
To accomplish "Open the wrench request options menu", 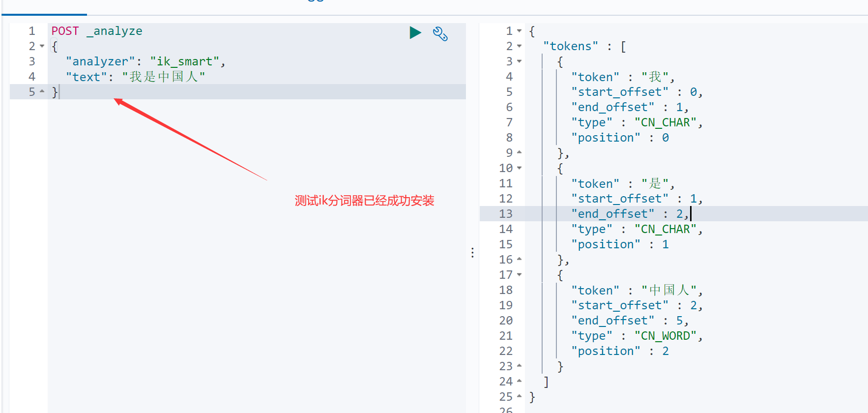I will [x=440, y=33].
